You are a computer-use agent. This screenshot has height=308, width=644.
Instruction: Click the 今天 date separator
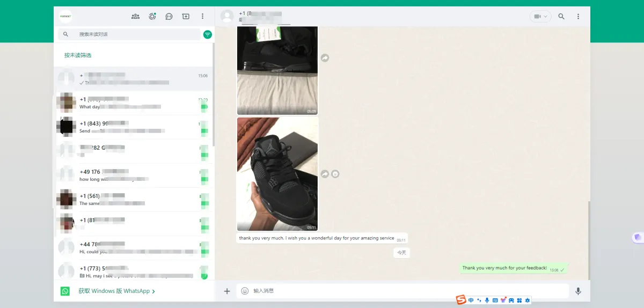pyautogui.click(x=401, y=252)
